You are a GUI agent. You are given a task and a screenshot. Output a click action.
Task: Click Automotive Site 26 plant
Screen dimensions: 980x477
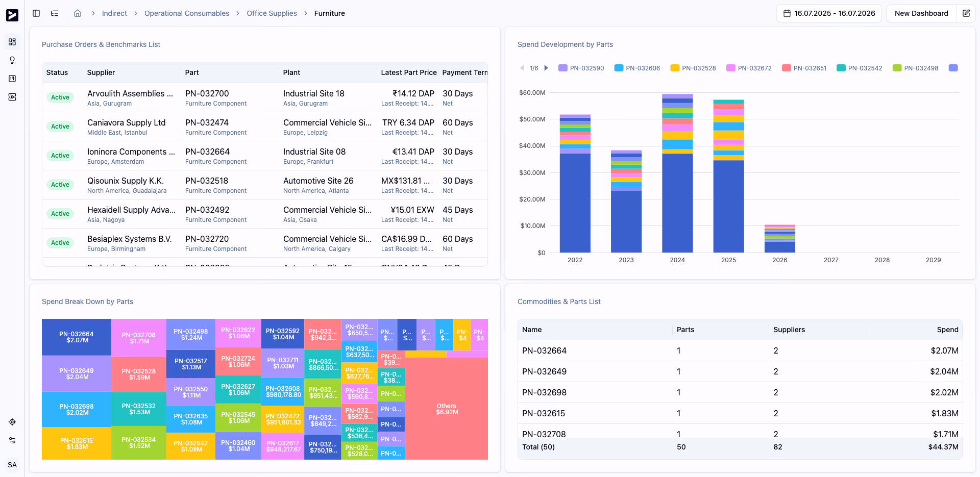click(x=318, y=181)
